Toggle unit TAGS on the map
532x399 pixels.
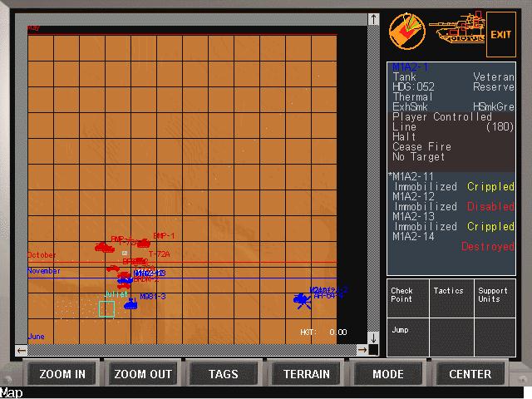[224, 374]
